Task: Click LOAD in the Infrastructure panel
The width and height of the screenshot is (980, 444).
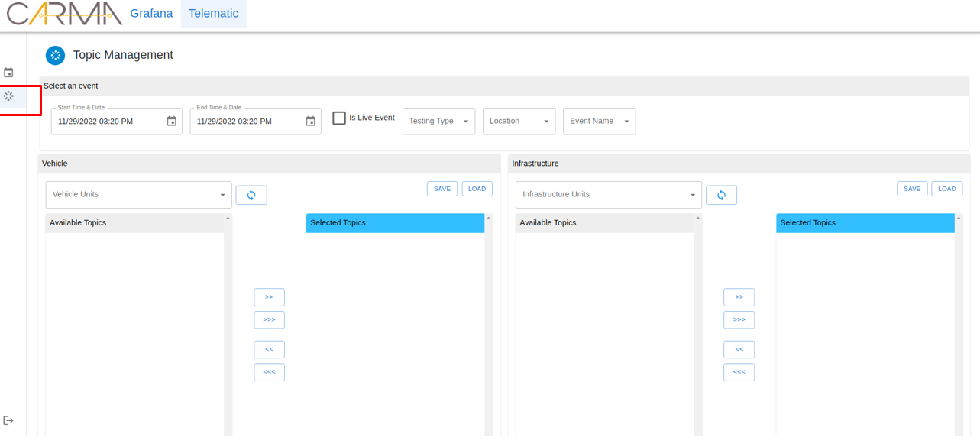Action: (x=946, y=188)
